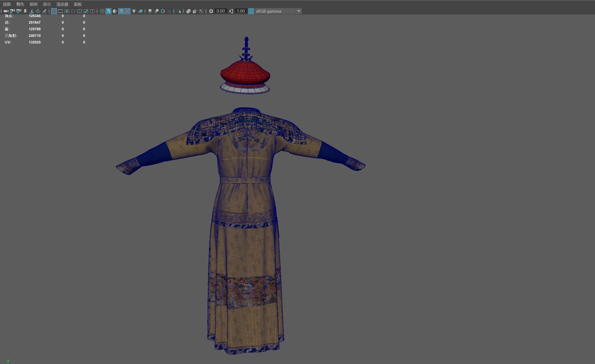595x364 pixels.
Task: Open the 视图 (View) menu
Action: pyautogui.click(x=7, y=4)
